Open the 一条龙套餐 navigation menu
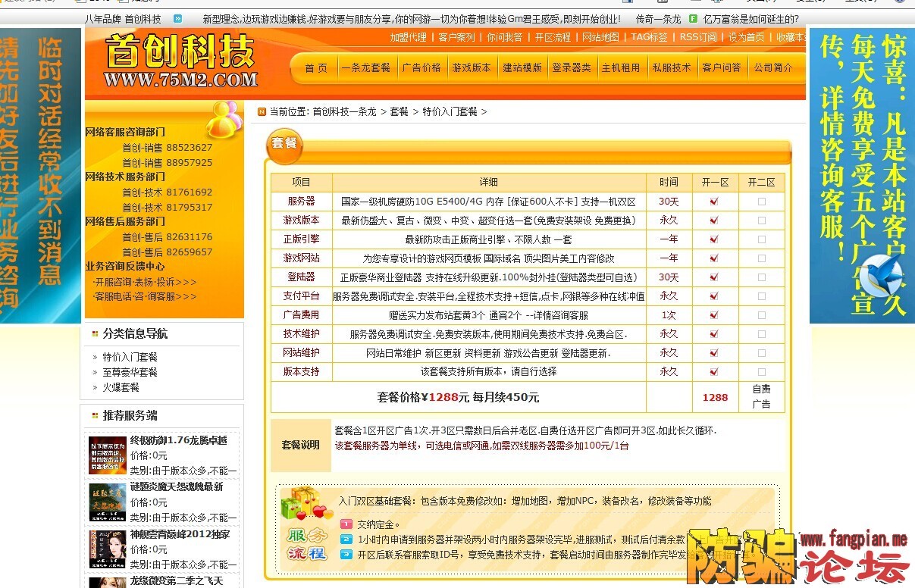The height and width of the screenshot is (588, 915). (x=365, y=67)
